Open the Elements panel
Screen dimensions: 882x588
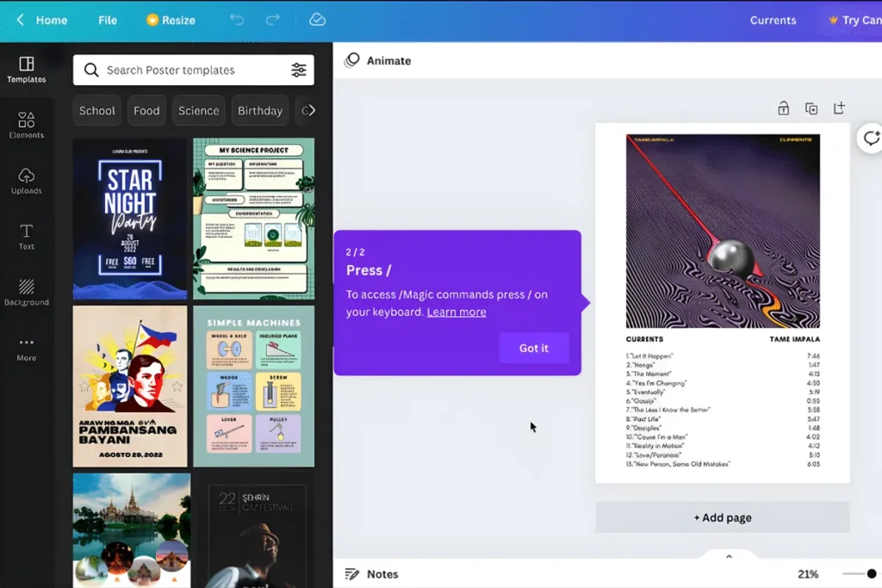coord(27,123)
